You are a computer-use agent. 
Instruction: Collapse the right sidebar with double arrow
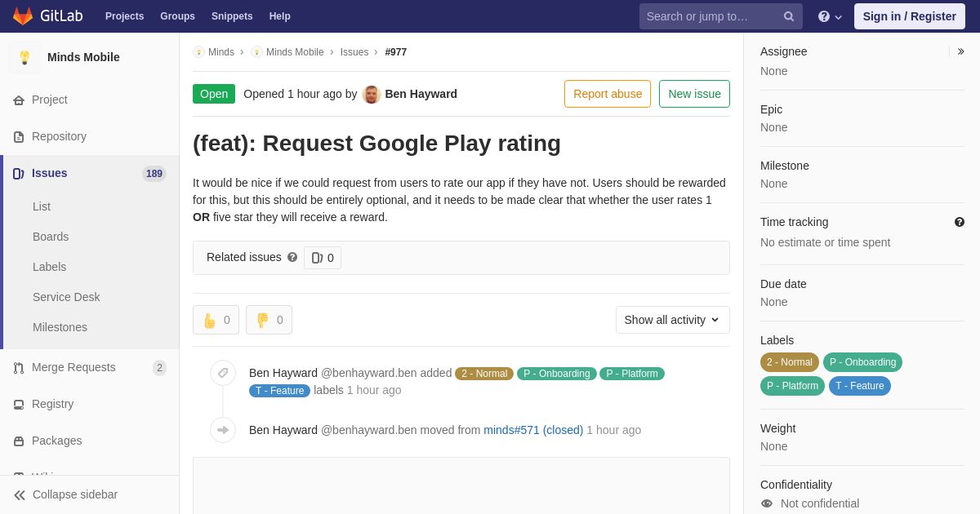pos(960,51)
